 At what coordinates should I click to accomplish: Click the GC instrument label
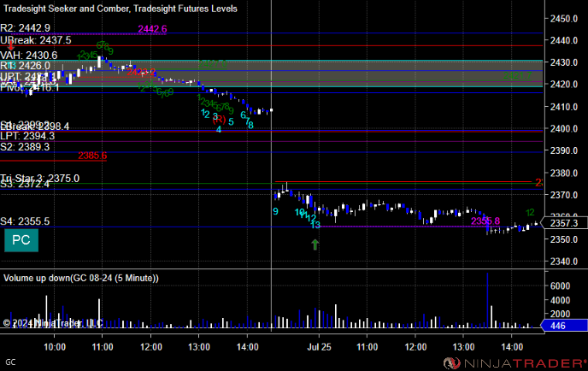point(10,362)
